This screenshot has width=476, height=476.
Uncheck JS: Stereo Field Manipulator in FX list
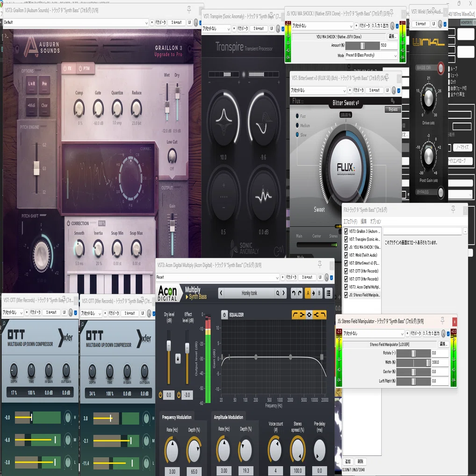point(346,295)
